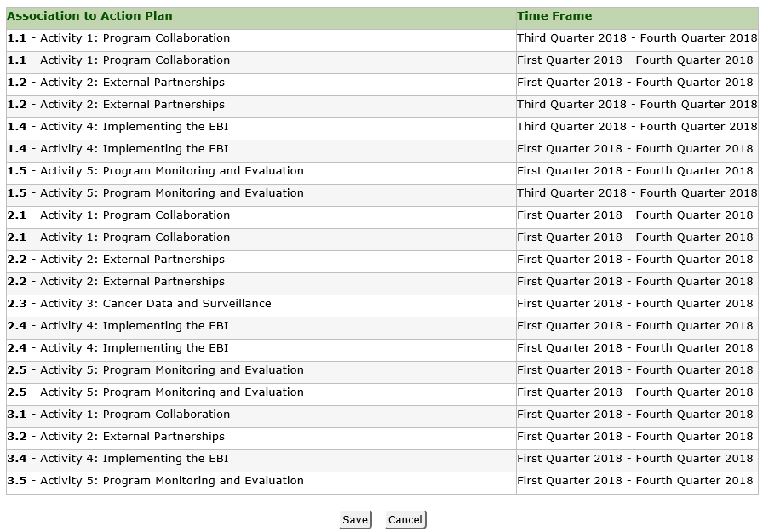
Task: Pick the 3.4 Implementing the EBI activity
Action: click(118, 459)
